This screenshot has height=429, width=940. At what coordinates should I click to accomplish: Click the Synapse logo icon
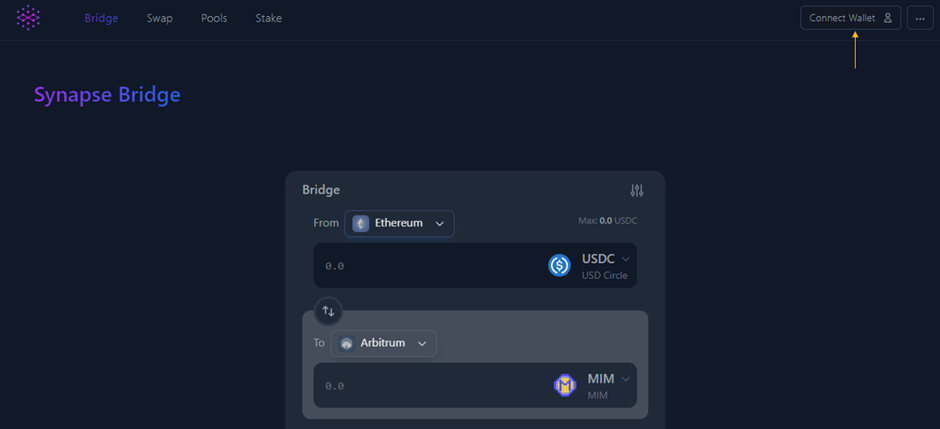(x=29, y=18)
